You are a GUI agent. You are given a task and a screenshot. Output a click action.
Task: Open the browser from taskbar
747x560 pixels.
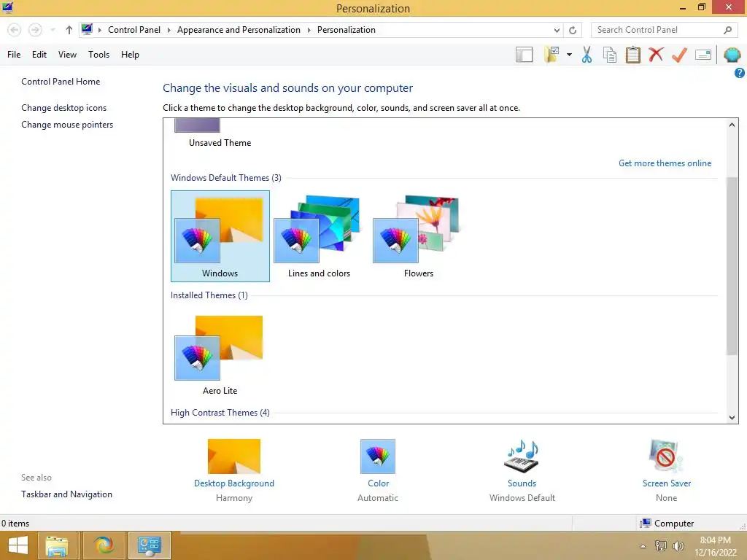click(x=104, y=545)
